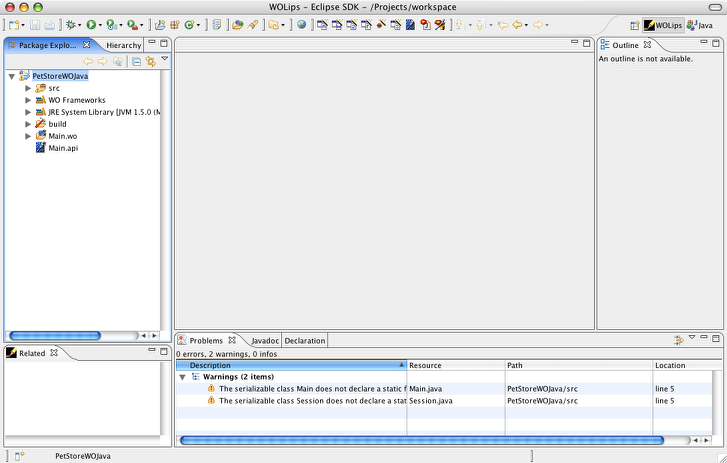Select the Main.api file
This screenshot has height=463, width=727.
pyautogui.click(x=63, y=148)
